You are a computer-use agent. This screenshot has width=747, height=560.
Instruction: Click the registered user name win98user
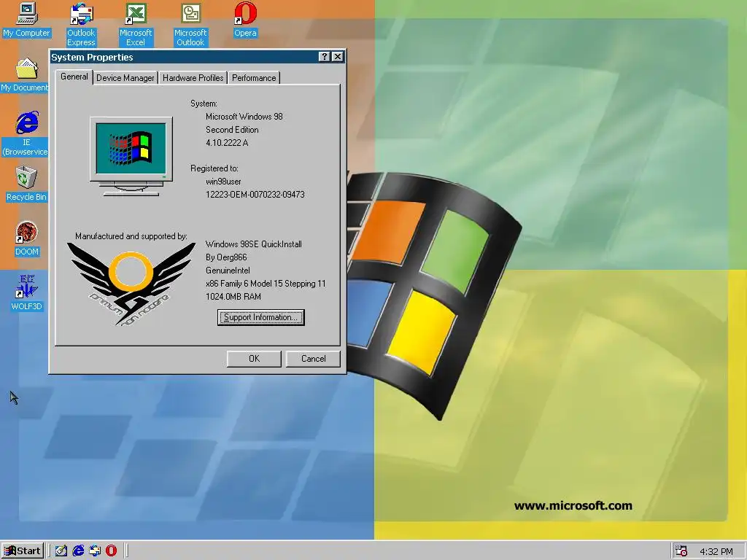click(x=223, y=182)
